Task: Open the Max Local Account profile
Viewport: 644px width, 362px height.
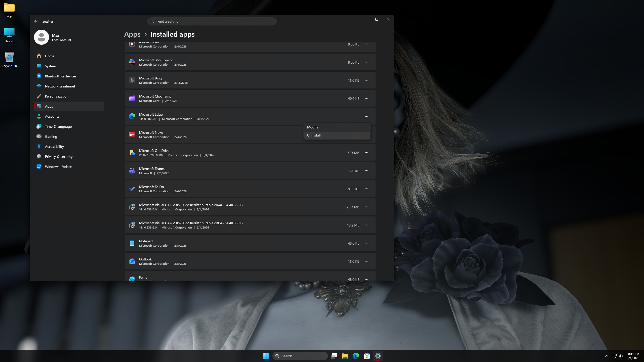Action: [x=53, y=37]
